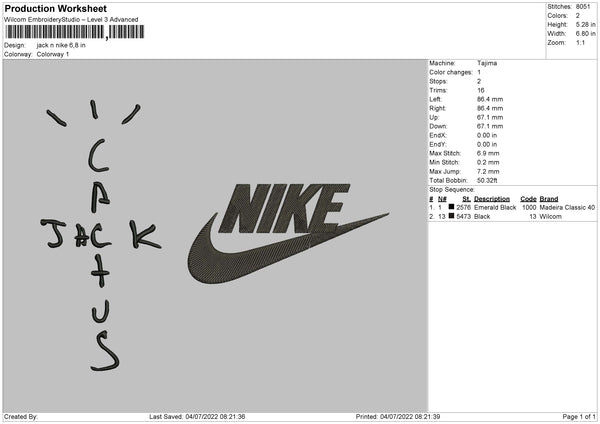The width and height of the screenshot is (600, 424).
Task: Click stitch count "2576" in stop sequence
Action: [x=463, y=207]
